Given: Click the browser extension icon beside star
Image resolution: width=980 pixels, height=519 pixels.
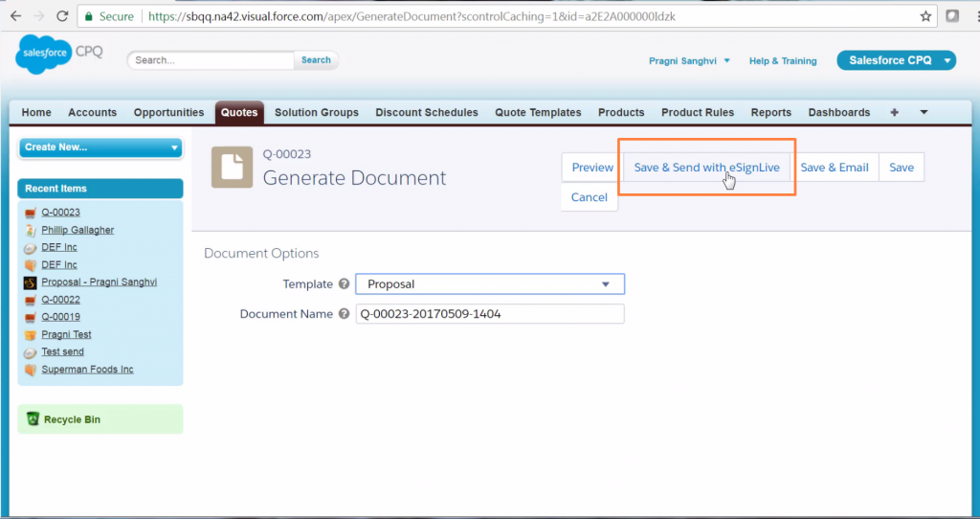Looking at the screenshot, I should [952, 16].
